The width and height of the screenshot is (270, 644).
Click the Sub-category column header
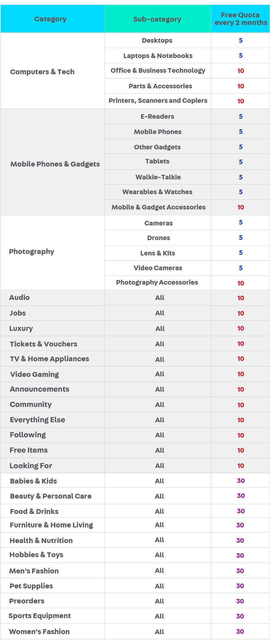(x=158, y=19)
